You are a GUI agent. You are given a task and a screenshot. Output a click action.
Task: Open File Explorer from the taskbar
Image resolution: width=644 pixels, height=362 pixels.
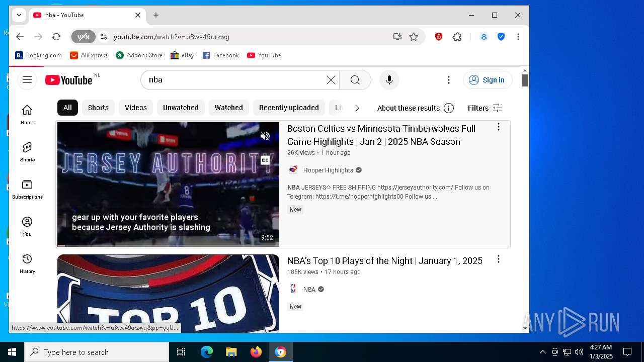click(x=231, y=352)
